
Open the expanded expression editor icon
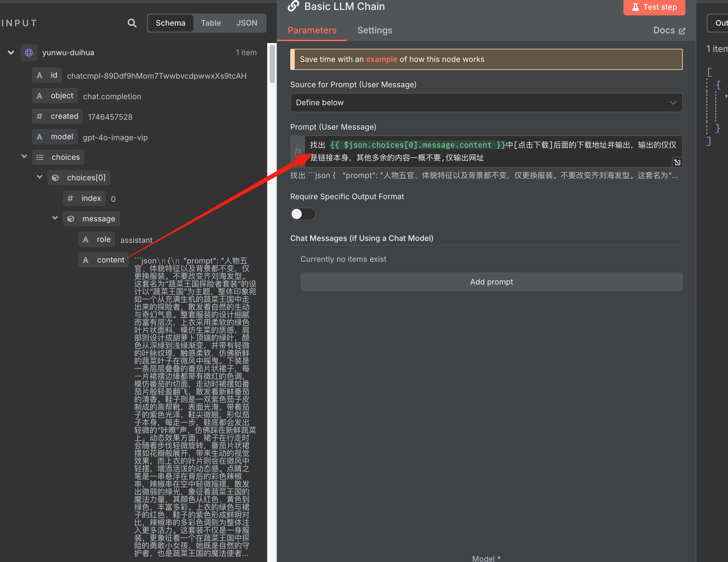(x=677, y=162)
